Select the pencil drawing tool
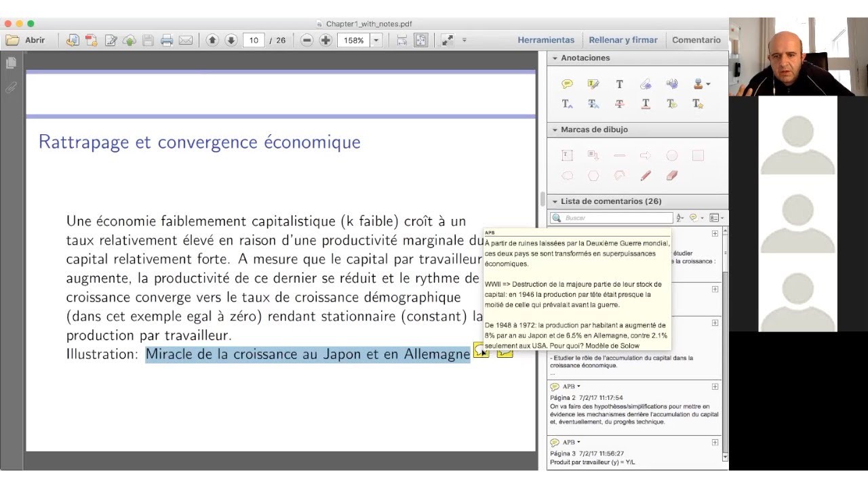Viewport: 868px width, 488px height. click(x=646, y=176)
